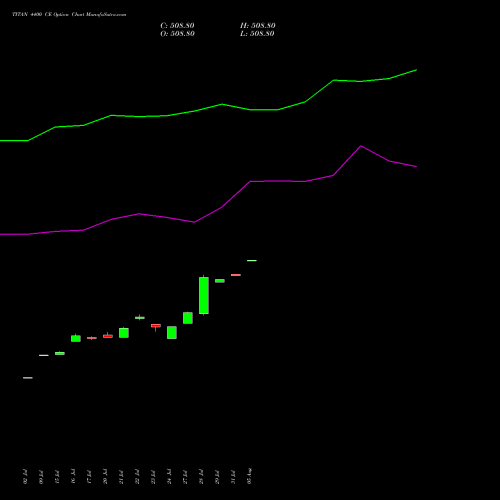Select the close value C: 508.80
Viewport: 500px width, 500px height.
pos(177,26)
